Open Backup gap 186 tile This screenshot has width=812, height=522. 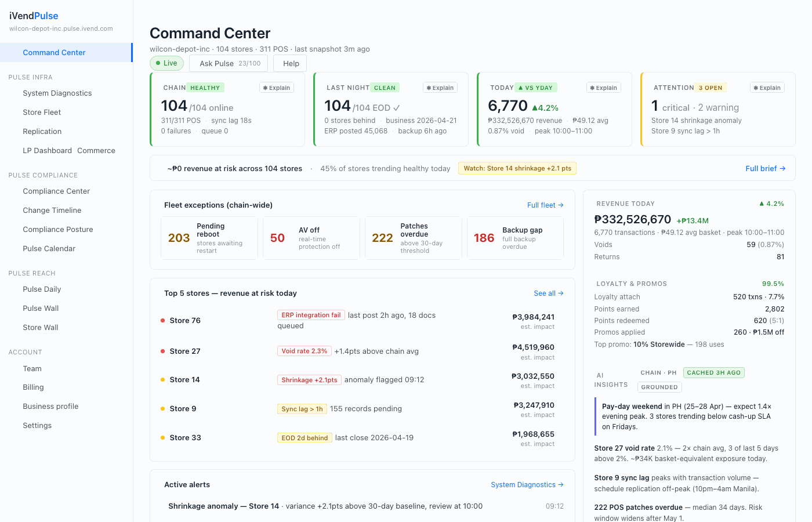(515, 238)
